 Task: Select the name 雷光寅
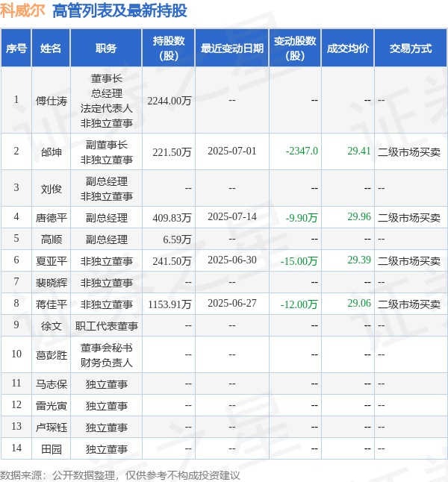51,406
